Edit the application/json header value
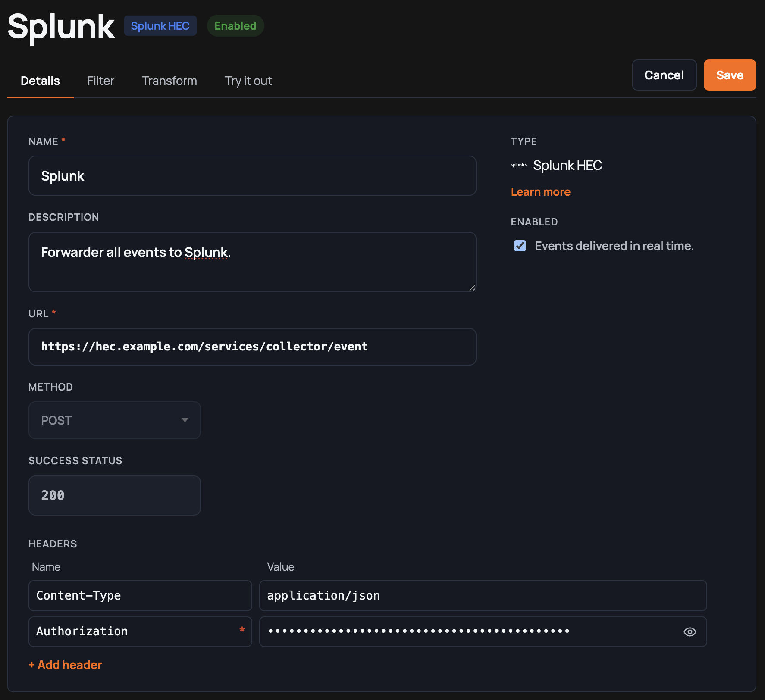The width and height of the screenshot is (765, 700). point(483,596)
